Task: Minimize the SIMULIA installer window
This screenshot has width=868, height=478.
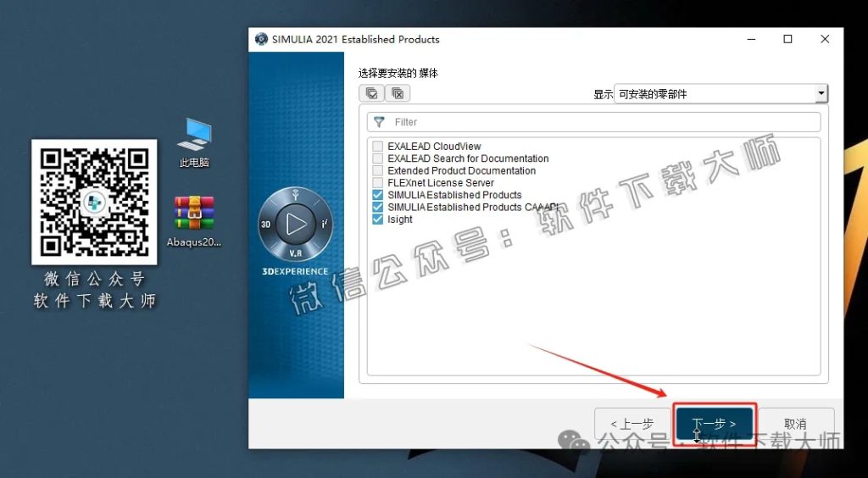Action: (x=751, y=39)
